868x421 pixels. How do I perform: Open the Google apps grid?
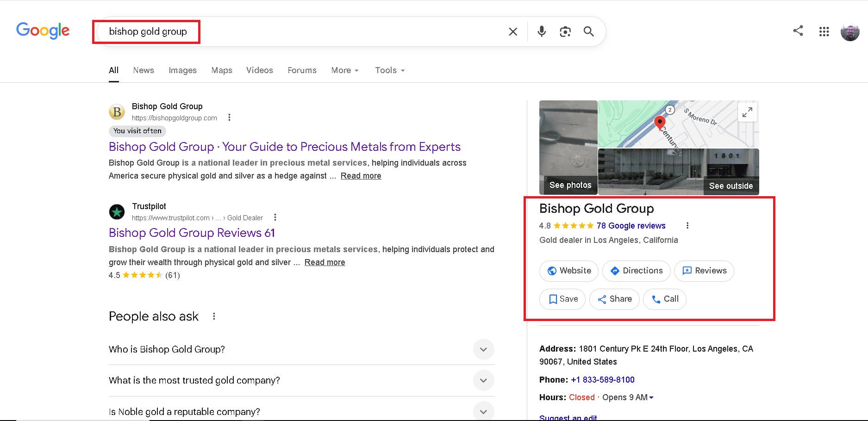coord(824,31)
